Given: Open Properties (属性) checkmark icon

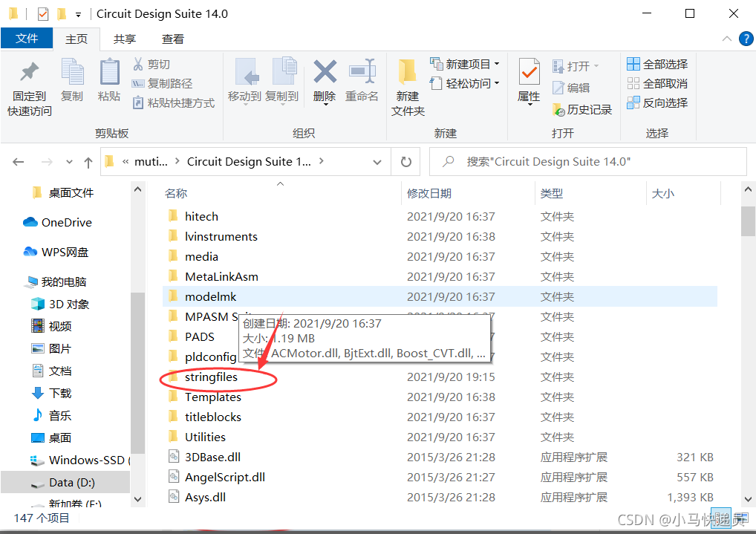Looking at the screenshot, I should (x=529, y=72).
